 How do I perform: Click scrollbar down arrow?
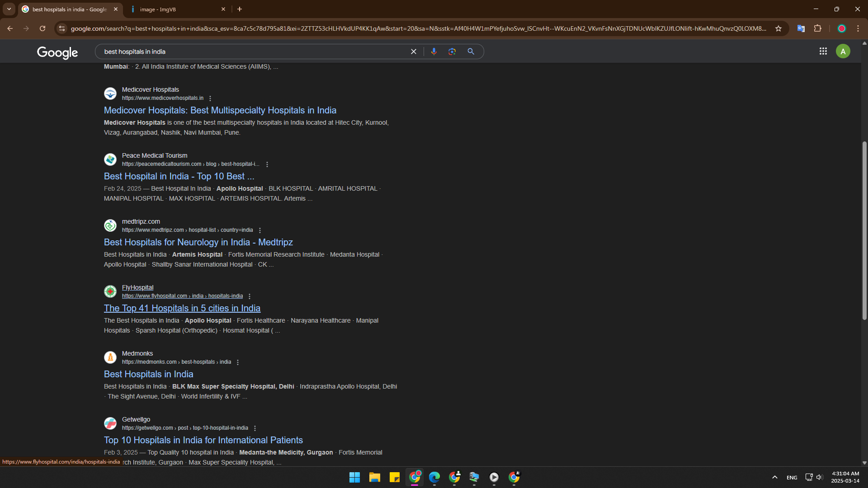[x=864, y=463]
